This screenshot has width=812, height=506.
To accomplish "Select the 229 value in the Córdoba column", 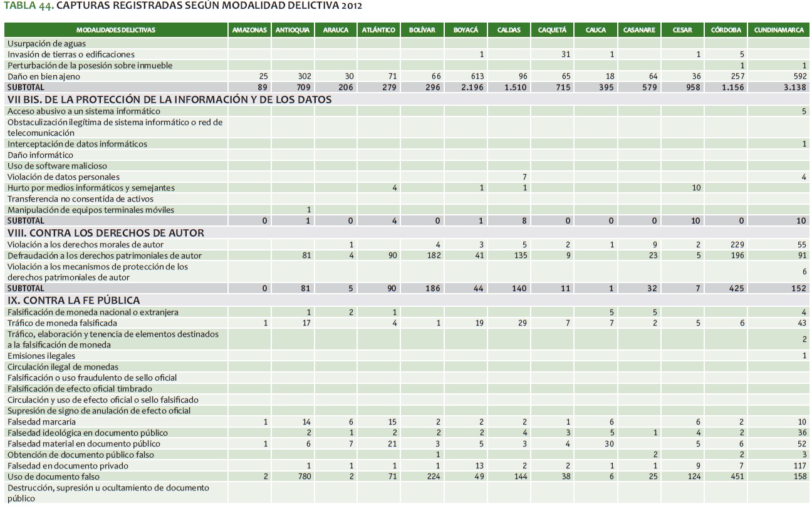I will click(x=736, y=245).
